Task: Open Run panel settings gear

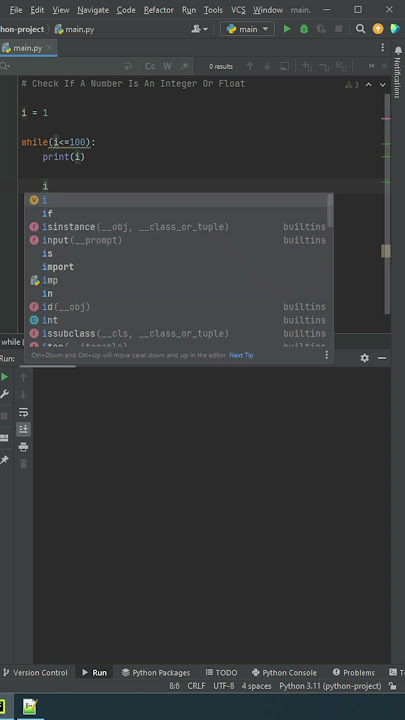Action: (x=365, y=358)
